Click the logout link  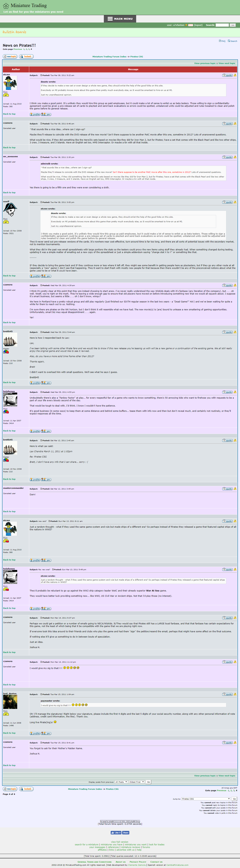tap(198, 25)
